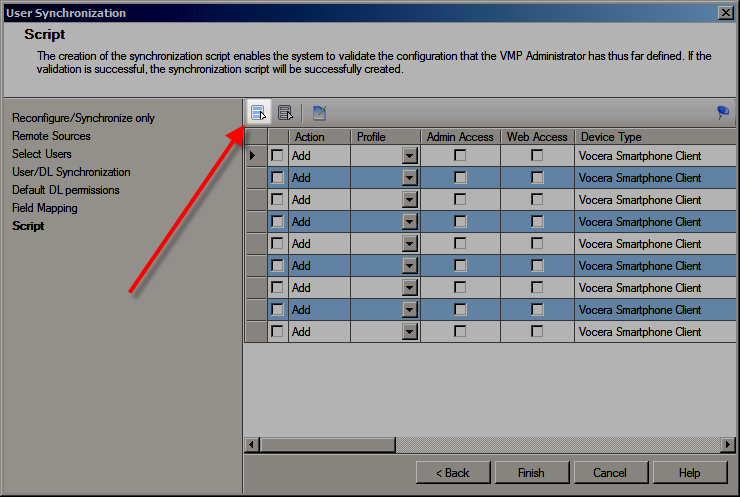This screenshot has width=740, height=497.
Task: Go to the Field Mapping step
Action: pos(45,208)
